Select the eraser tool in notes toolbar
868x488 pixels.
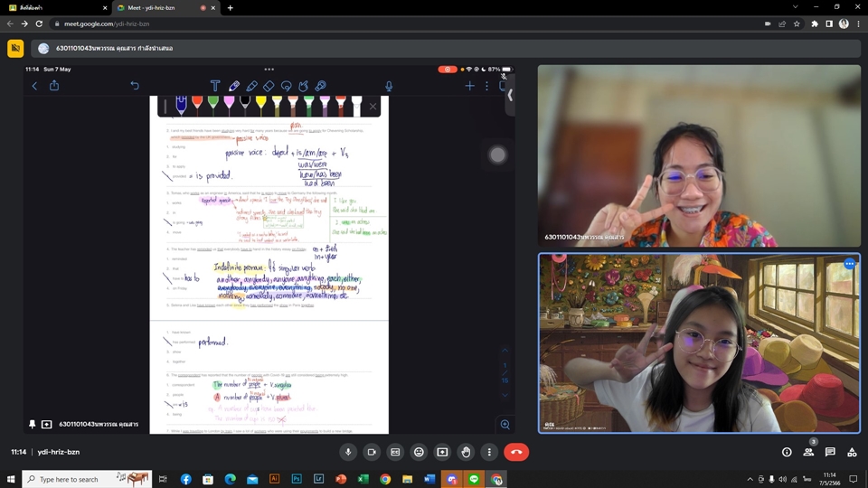[269, 86]
